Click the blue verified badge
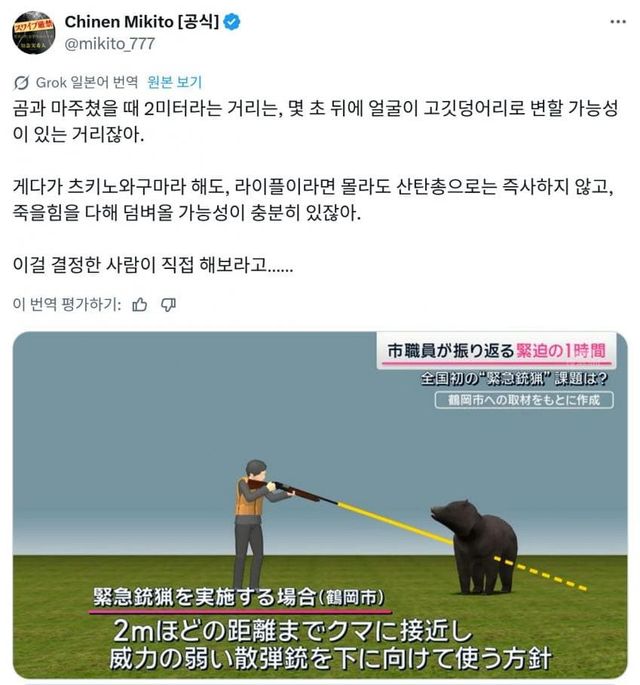The height and width of the screenshot is (685, 640). coord(232,22)
